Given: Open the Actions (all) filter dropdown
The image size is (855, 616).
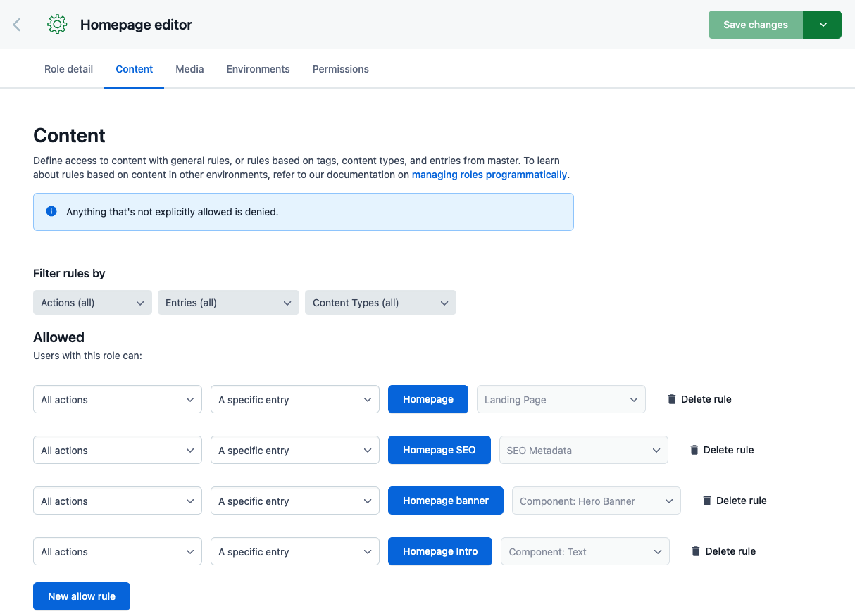Looking at the screenshot, I should pyautogui.click(x=92, y=302).
